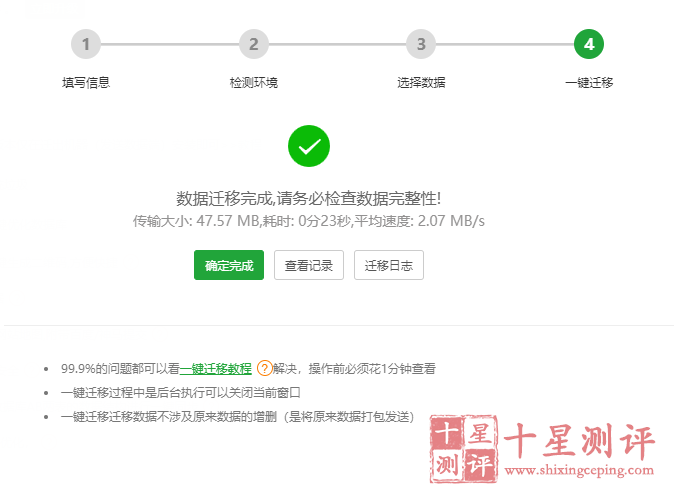Click the progress line between steps 1 and 2

point(170,44)
